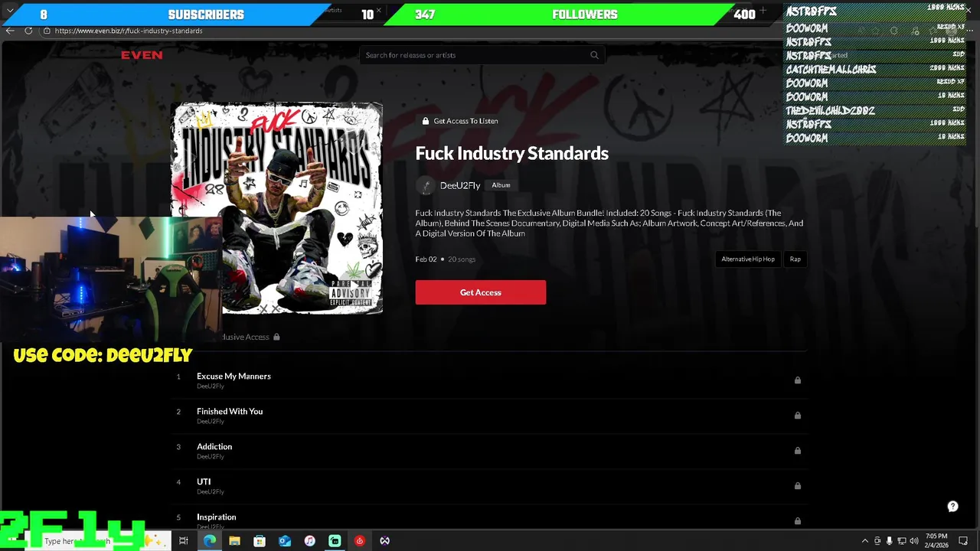Click the search magnifier icon in EVEN
The height and width of the screenshot is (551, 980).
[594, 55]
